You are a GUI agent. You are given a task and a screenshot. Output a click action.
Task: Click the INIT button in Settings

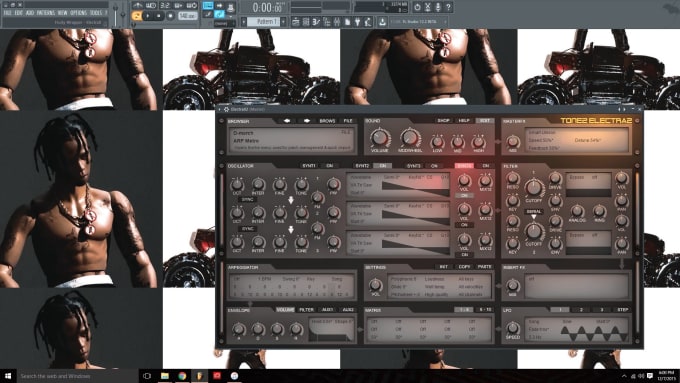443,267
